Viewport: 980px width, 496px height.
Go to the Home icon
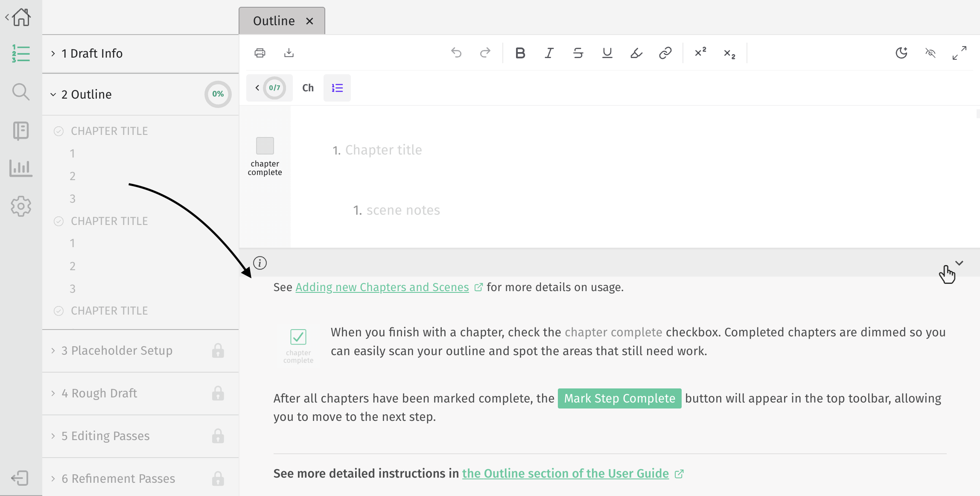pos(21,18)
